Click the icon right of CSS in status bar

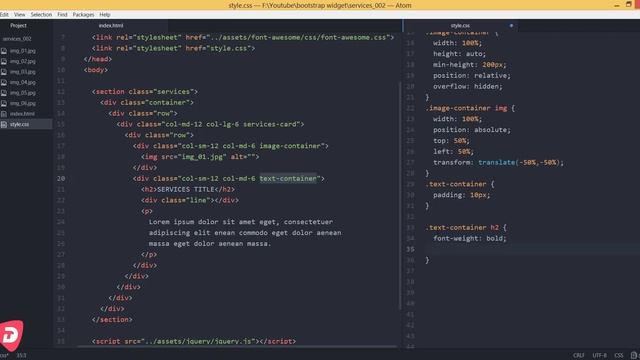tap(634, 356)
